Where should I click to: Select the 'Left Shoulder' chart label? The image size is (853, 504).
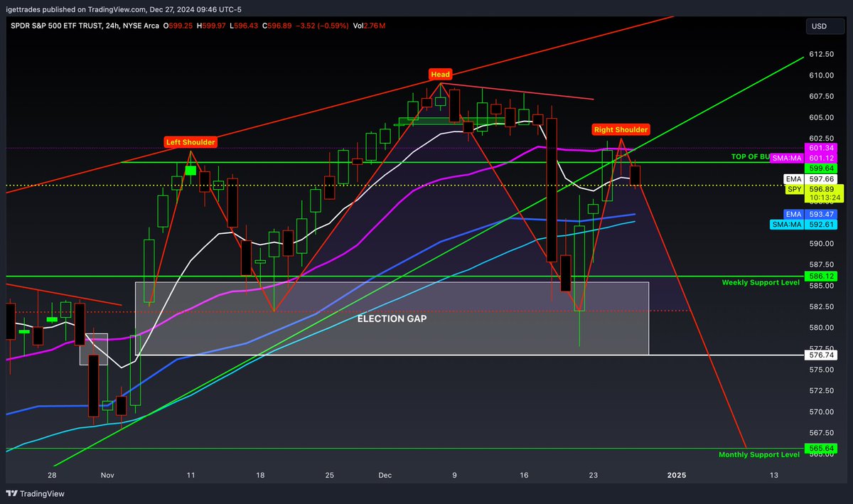(x=190, y=142)
